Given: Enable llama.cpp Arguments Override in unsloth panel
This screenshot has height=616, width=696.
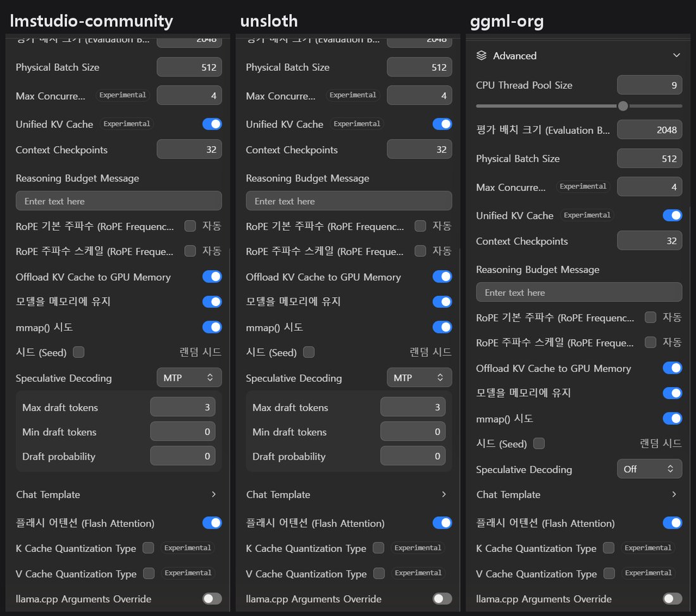Looking at the screenshot, I should 442,599.
